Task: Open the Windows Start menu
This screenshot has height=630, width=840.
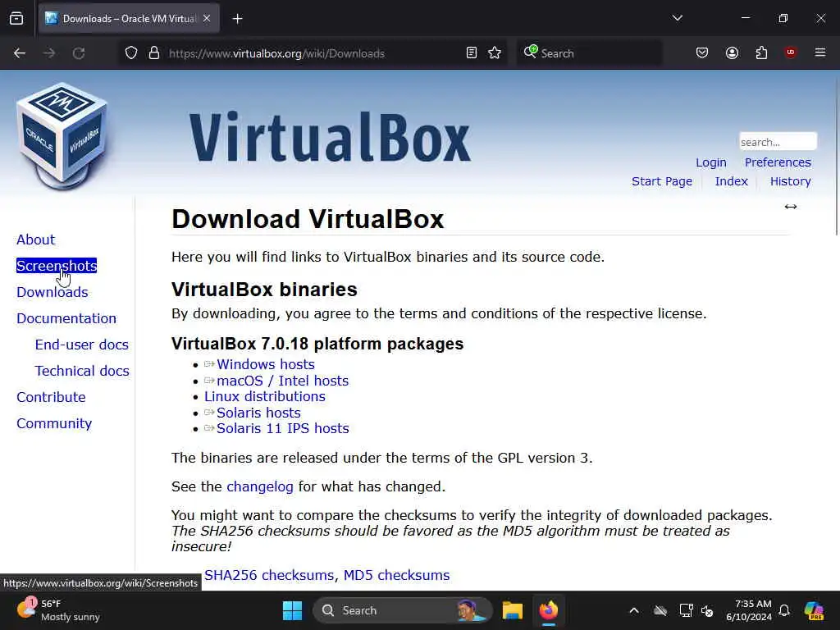Action: point(293,610)
